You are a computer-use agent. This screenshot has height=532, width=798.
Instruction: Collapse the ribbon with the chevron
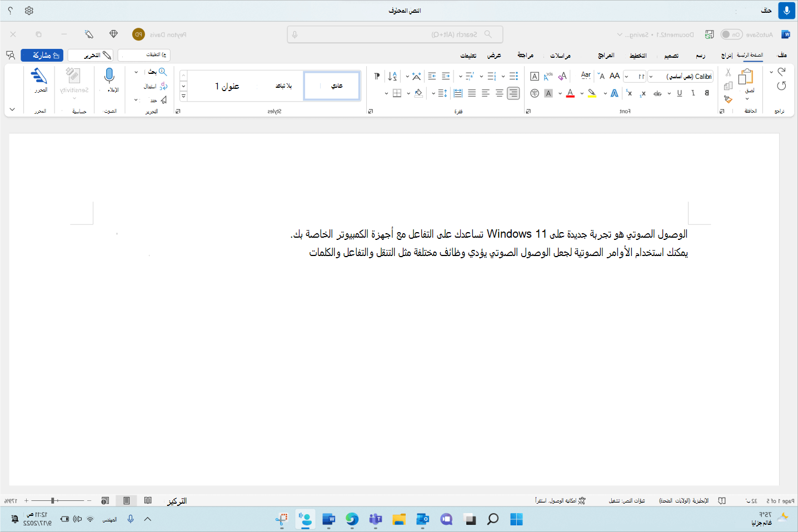tap(12, 109)
